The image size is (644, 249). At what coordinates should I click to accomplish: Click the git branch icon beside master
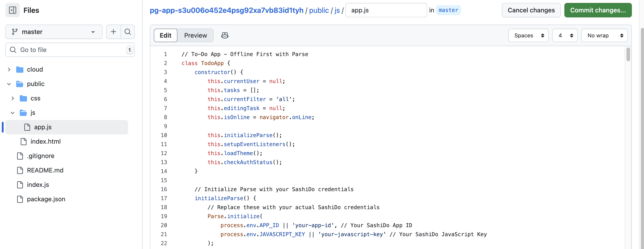point(14,32)
